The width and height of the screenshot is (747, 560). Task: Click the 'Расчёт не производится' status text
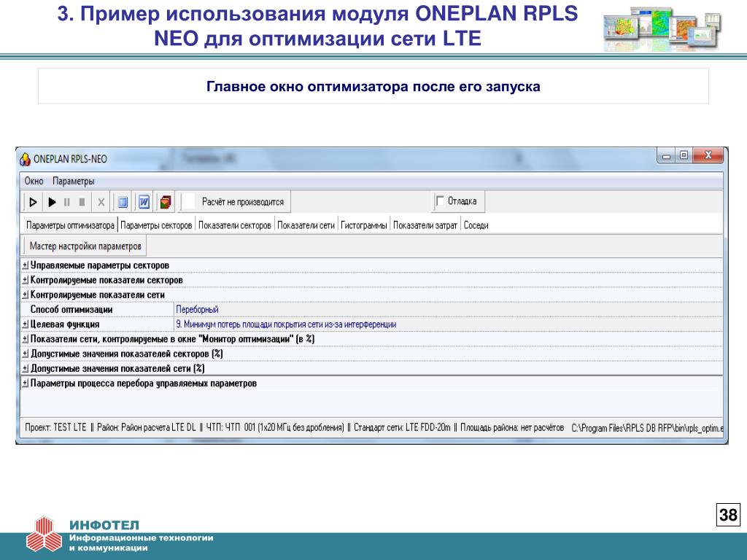click(x=243, y=202)
